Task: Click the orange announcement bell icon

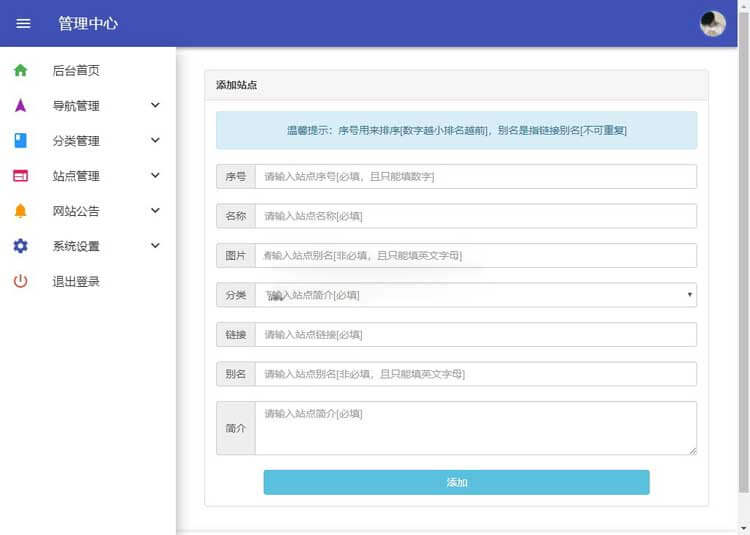Action: [x=20, y=211]
